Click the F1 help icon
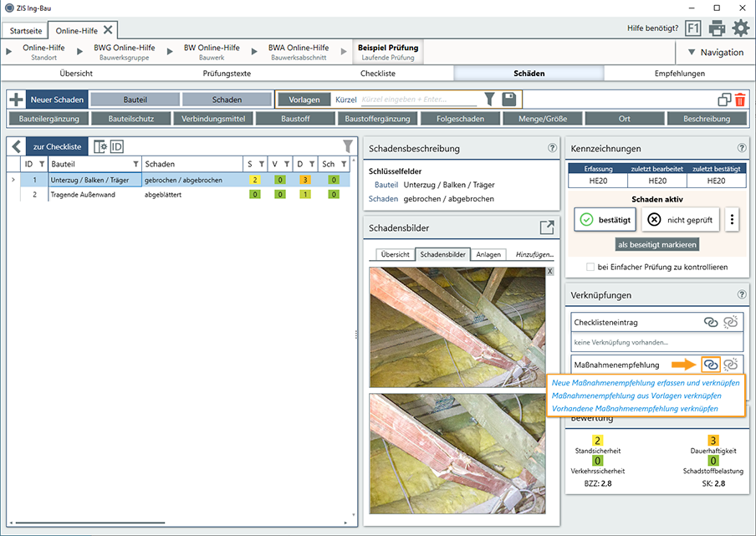 693,28
